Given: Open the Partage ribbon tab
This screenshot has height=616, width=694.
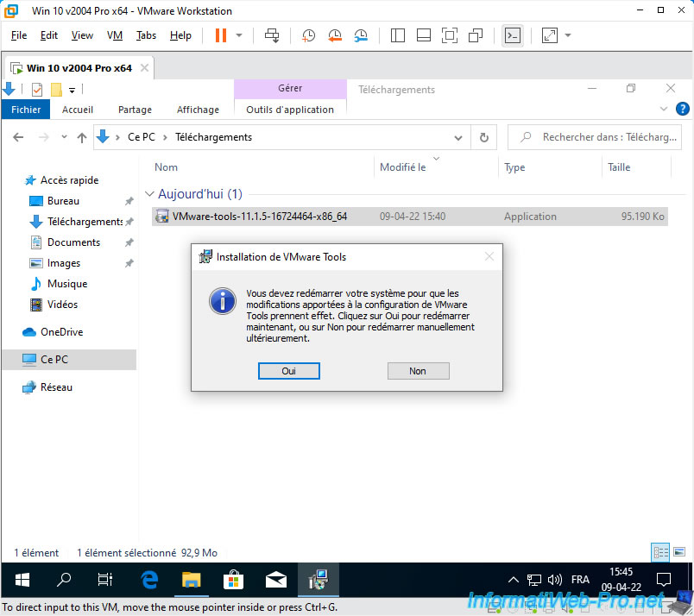Looking at the screenshot, I should pos(135,110).
